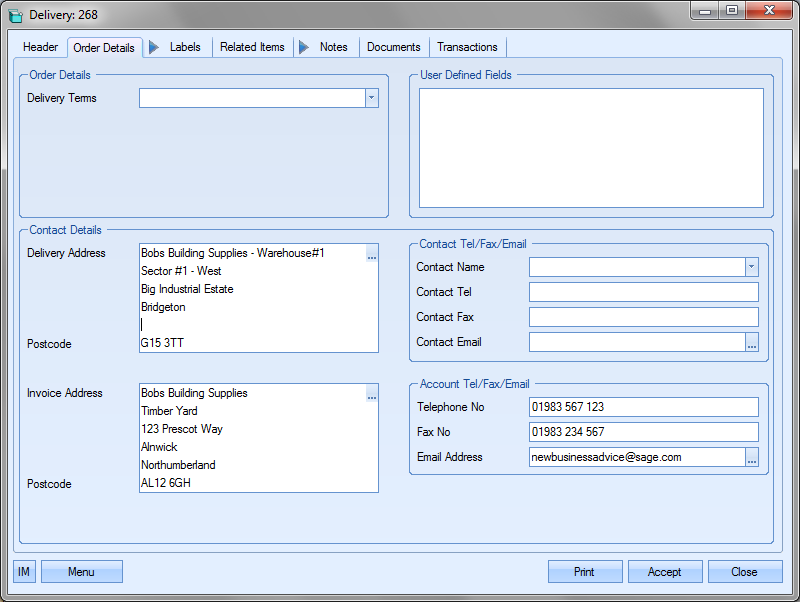
Task: Click the arrow icon before Notes tab
Action: (304, 47)
